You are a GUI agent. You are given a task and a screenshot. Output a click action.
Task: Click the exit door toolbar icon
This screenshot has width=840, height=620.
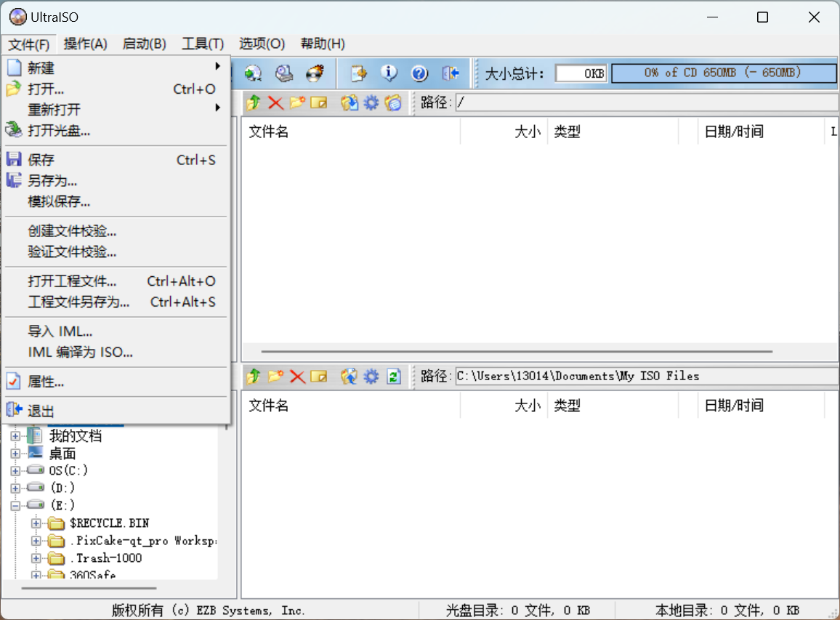point(451,73)
